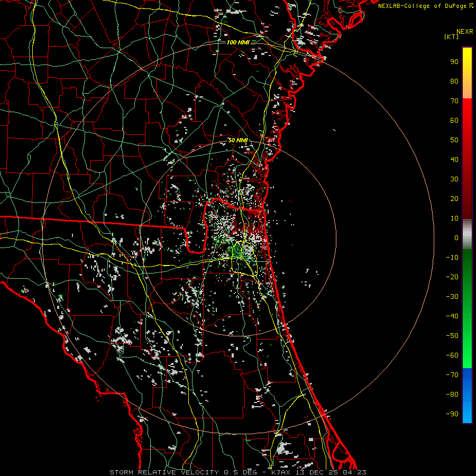
Task: Click the 80 value on velocity scale
Action: coord(454,81)
